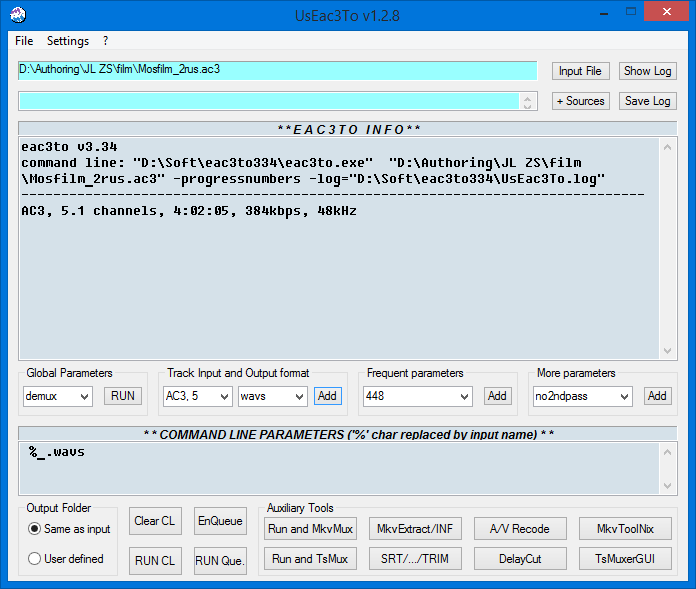Viewport: 696px width, 589px height.
Task: Click the + Sources button
Action: point(581,101)
